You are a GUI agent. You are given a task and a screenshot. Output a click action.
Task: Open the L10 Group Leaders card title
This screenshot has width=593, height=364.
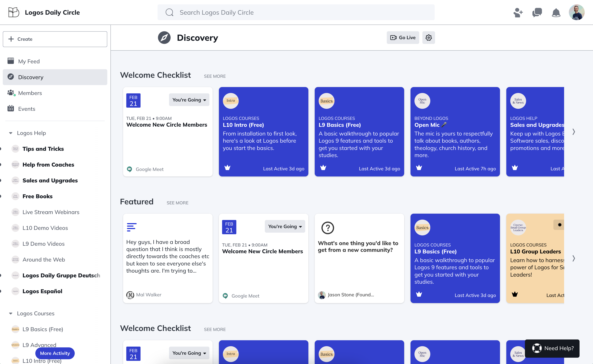[535, 251]
